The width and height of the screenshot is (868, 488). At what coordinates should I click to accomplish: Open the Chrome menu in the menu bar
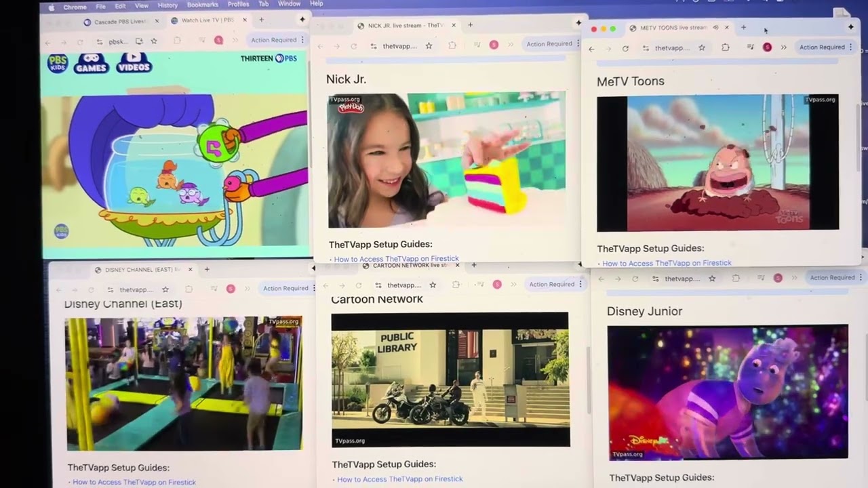click(75, 7)
